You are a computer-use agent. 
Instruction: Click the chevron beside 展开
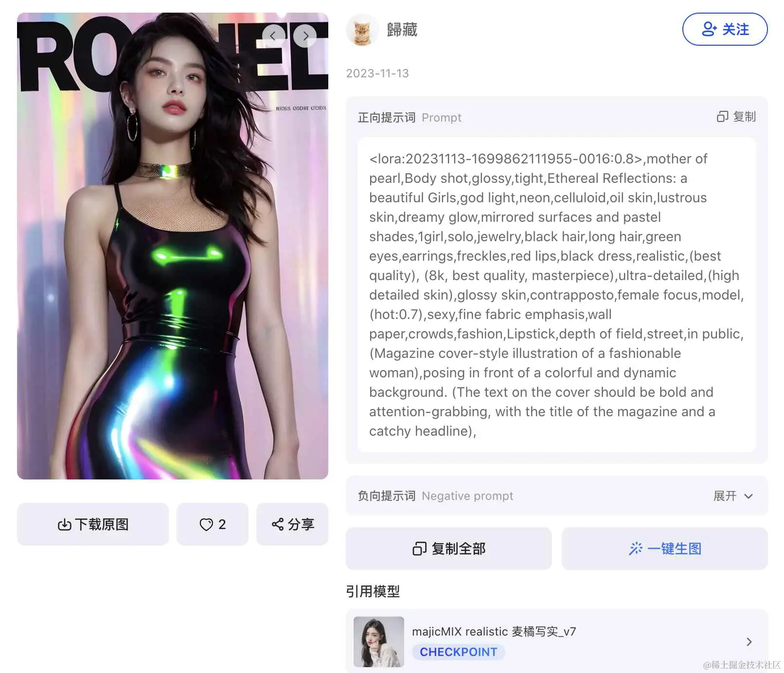tap(748, 496)
